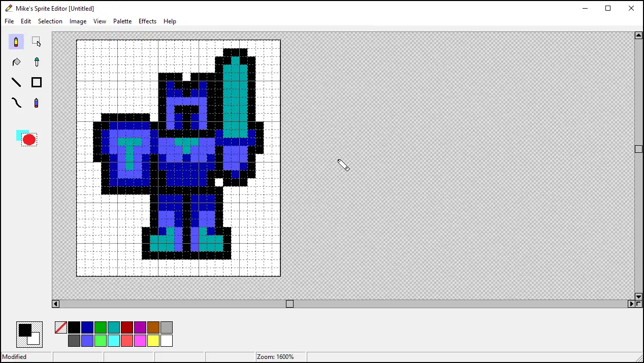Pick the light green palette swatch
The image size is (644, 363).
pos(101,341)
